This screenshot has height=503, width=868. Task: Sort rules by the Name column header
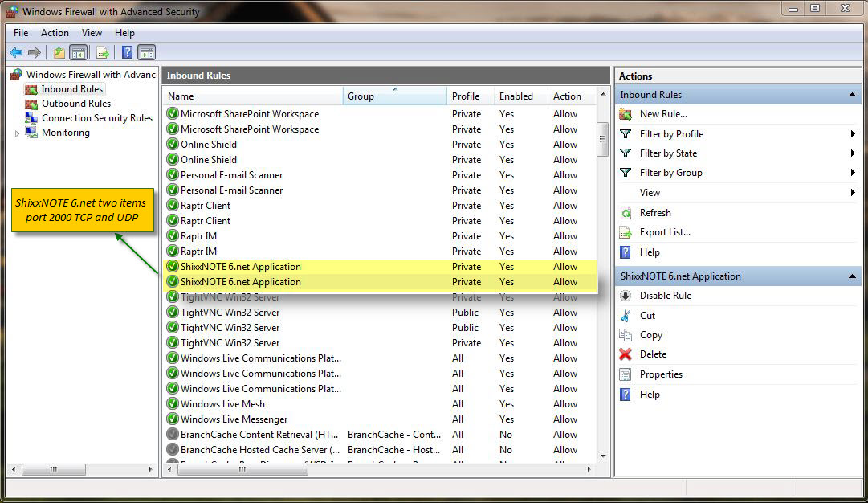254,96
